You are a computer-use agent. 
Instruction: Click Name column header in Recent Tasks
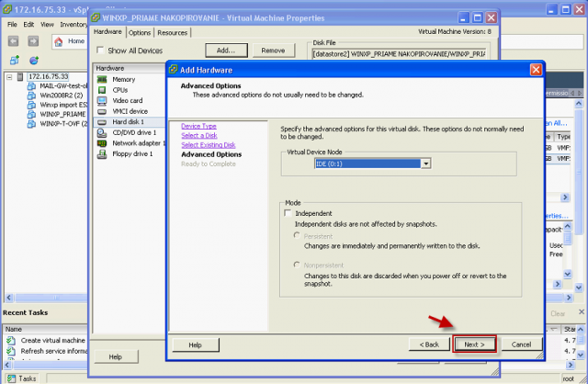pos(45,329)
